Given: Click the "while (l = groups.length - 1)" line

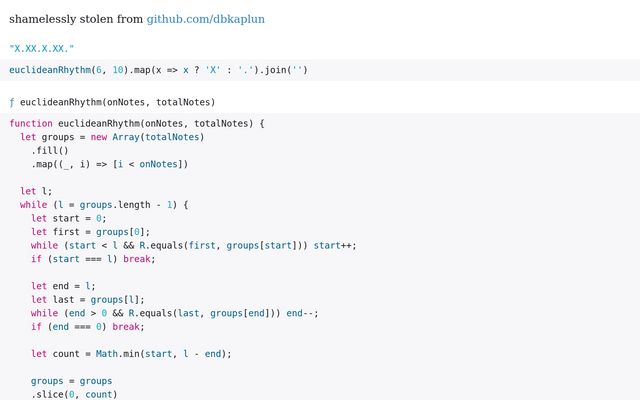Looking at the screenshot, I should coord(104,204).
